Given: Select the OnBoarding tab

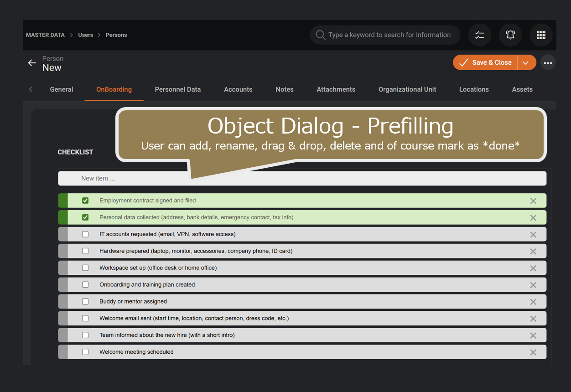Looking at the screenshot, I should 114,89.
